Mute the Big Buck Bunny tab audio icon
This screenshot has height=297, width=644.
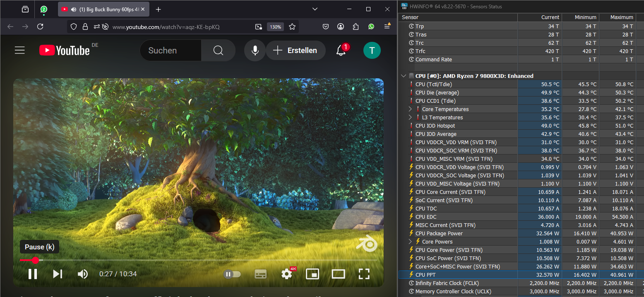click(x=73, y=9)
